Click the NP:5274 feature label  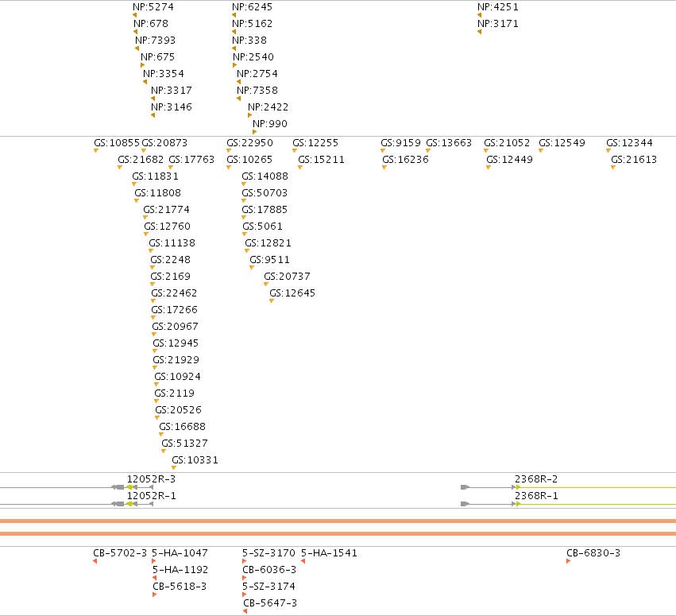click(153, 7)
